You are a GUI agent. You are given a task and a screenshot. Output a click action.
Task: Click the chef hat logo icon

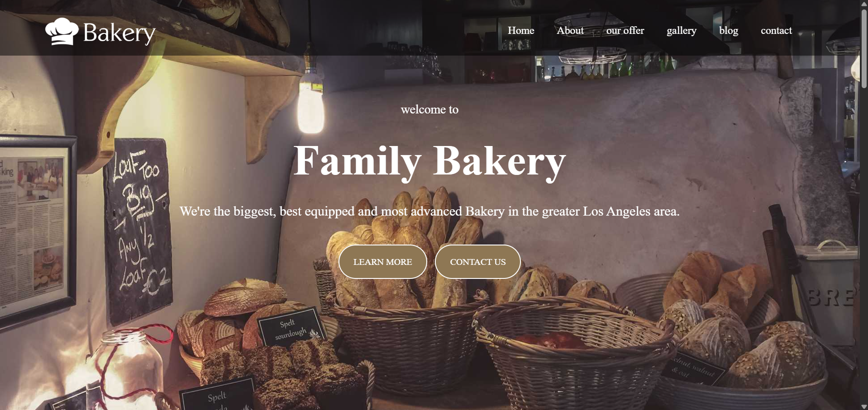[62, 31]
